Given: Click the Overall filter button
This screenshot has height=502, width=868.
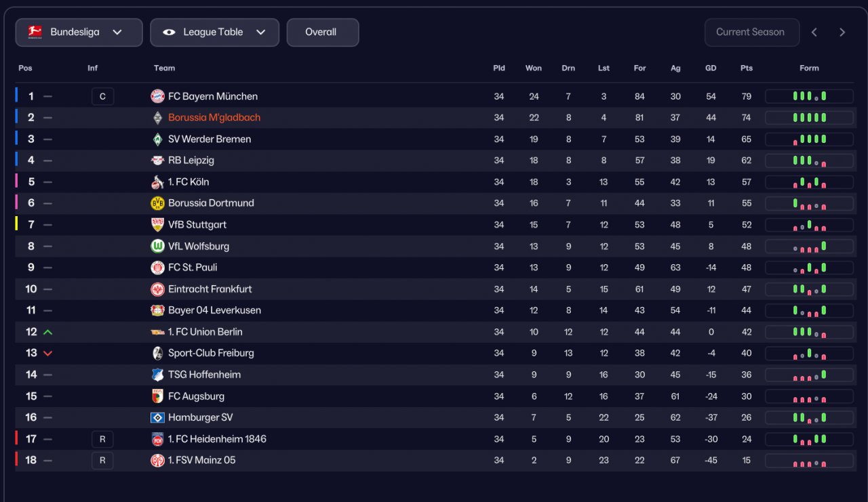Looking at the screenshot, I should 322,33.
